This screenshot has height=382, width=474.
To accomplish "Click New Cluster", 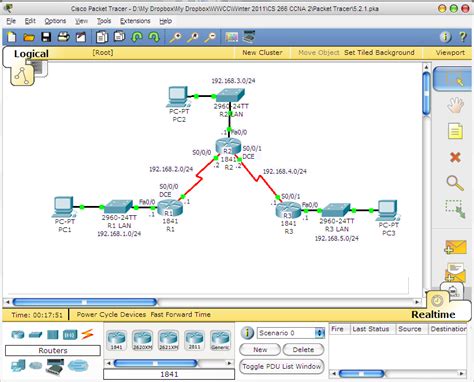I will coord(262,53).
